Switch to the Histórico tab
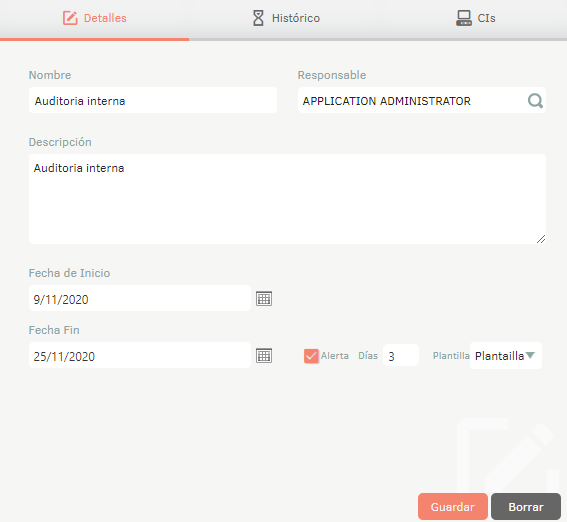This screenshot has width=567, height=522. [x=286, y=18]
